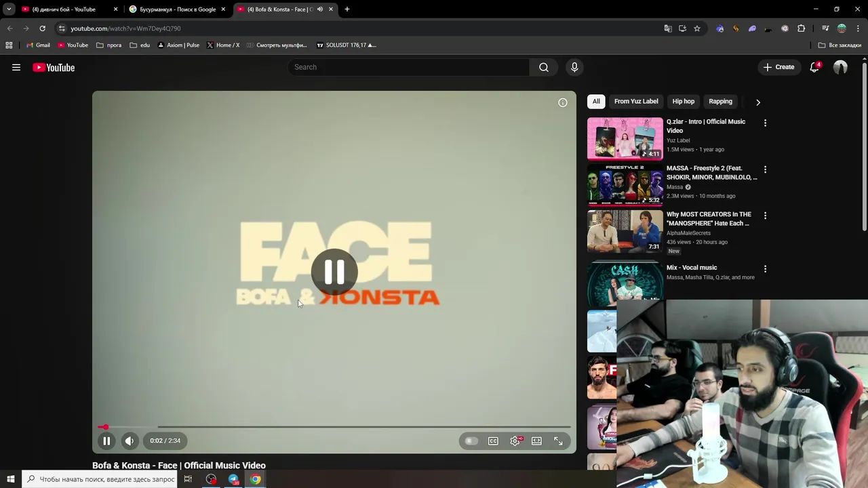Open Q.zlar - Intro Official Music Video title

[706, 126]
